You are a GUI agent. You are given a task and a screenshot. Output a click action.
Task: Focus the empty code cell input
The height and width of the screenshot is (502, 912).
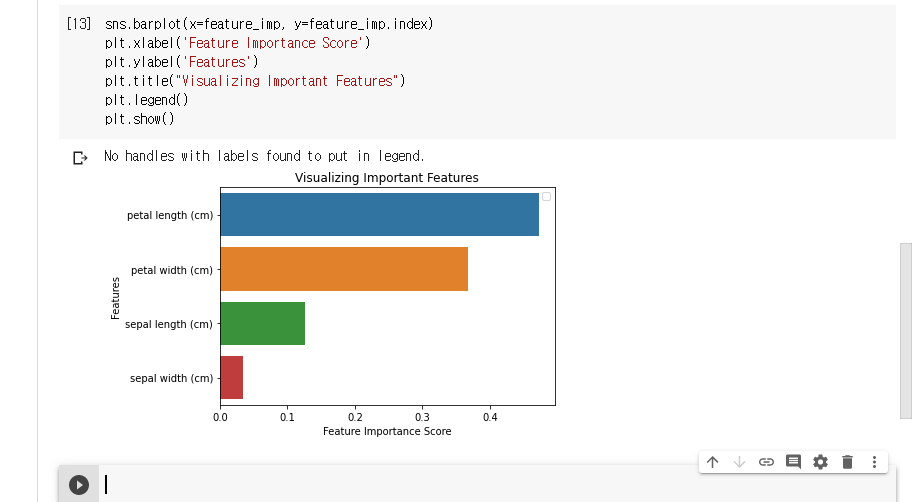tap(400, 485)
